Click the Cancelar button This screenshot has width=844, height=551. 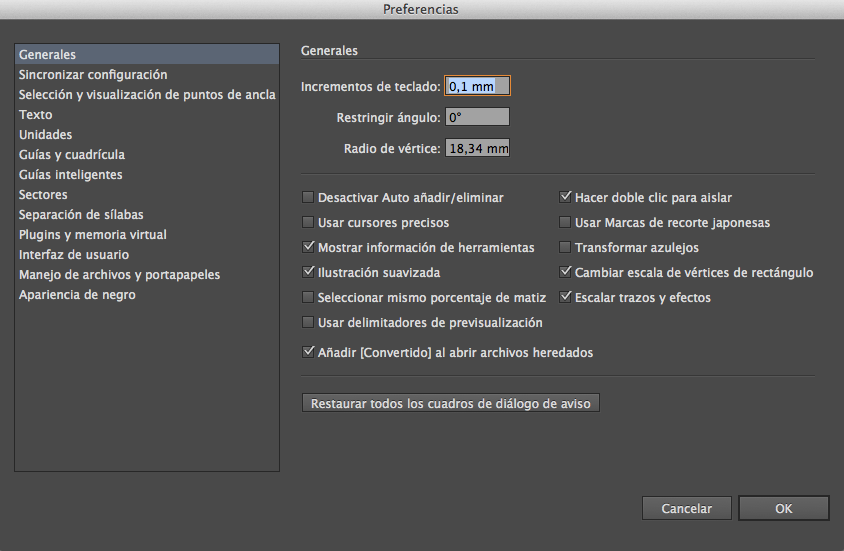(x=687, y=509)
